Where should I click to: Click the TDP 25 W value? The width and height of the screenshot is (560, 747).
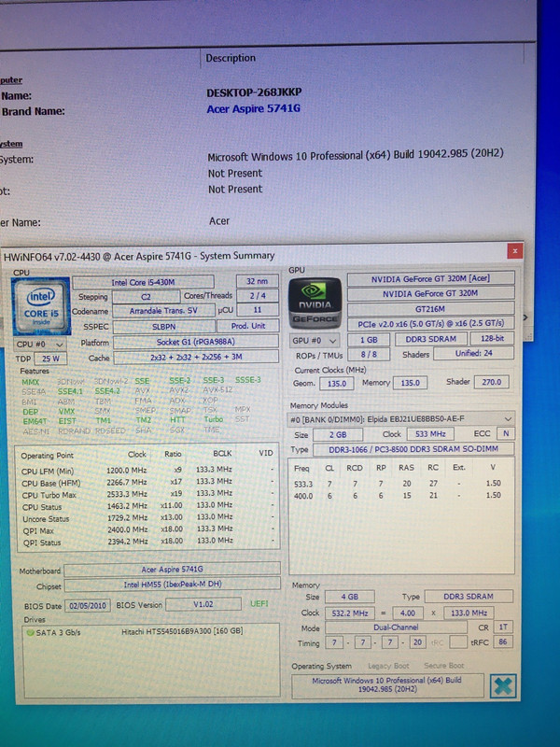(50, 359)
